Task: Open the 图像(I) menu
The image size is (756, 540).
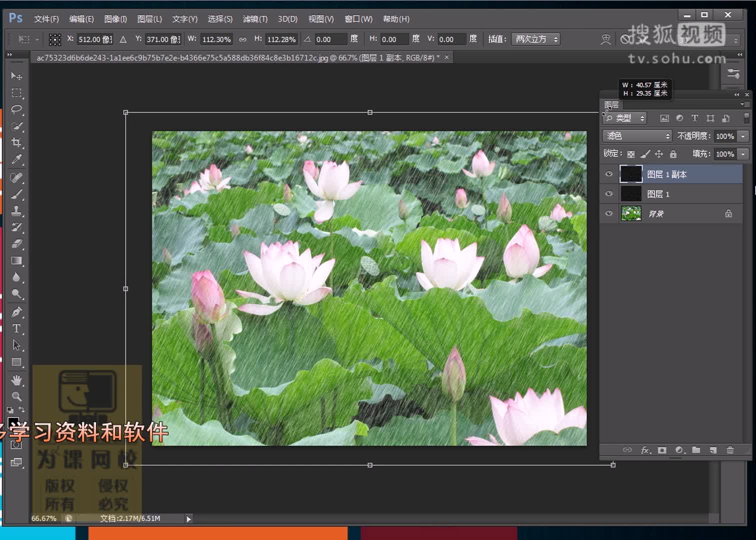Action: click(115, 19)
